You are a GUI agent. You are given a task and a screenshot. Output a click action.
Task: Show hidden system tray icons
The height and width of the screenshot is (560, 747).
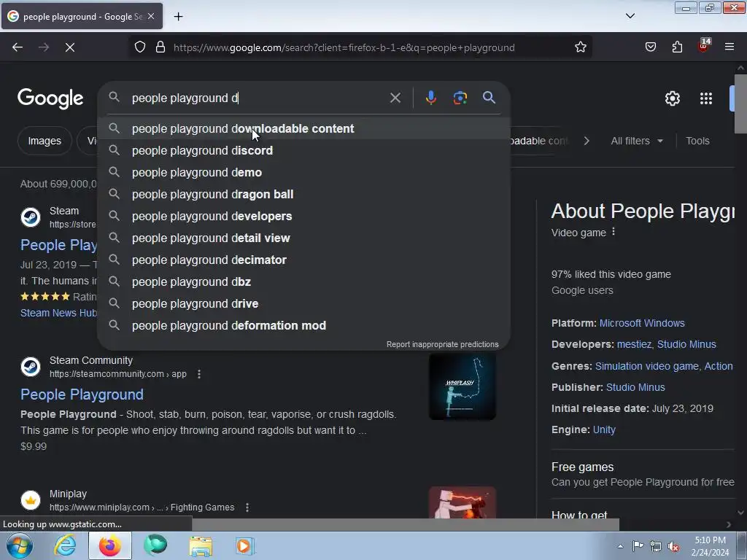coord(620,546)
